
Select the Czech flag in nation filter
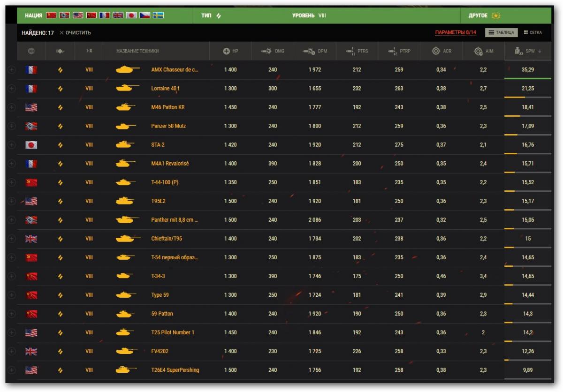(145, 15)
